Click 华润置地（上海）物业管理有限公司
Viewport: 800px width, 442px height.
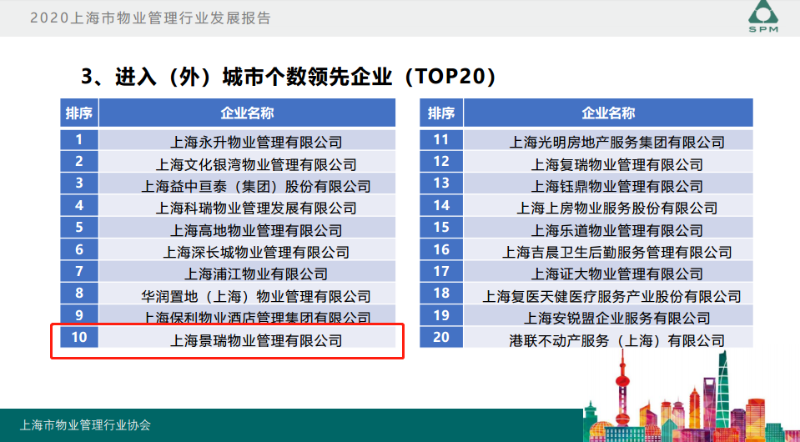click(256, 296)
